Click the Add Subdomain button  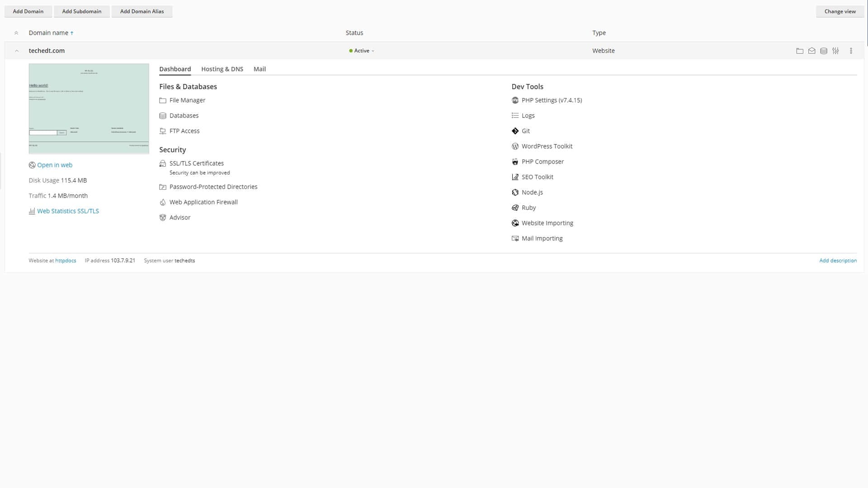point(82,11)
